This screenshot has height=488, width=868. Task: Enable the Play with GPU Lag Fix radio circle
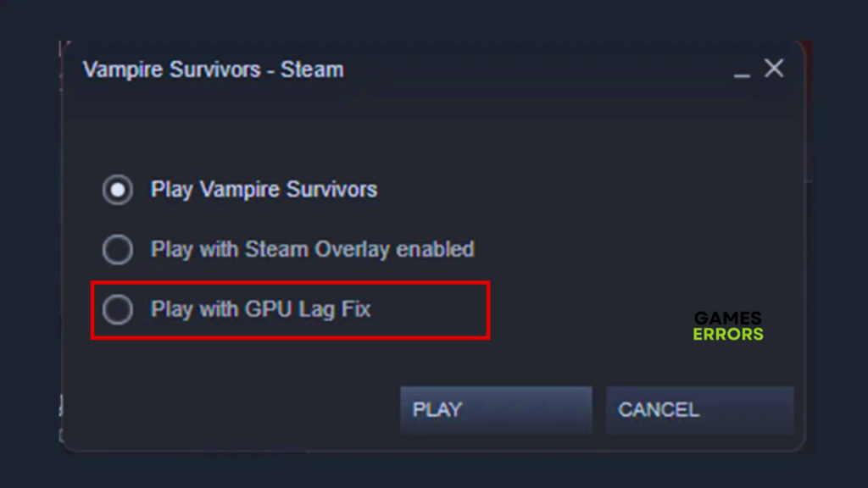(x=117, y=309)
